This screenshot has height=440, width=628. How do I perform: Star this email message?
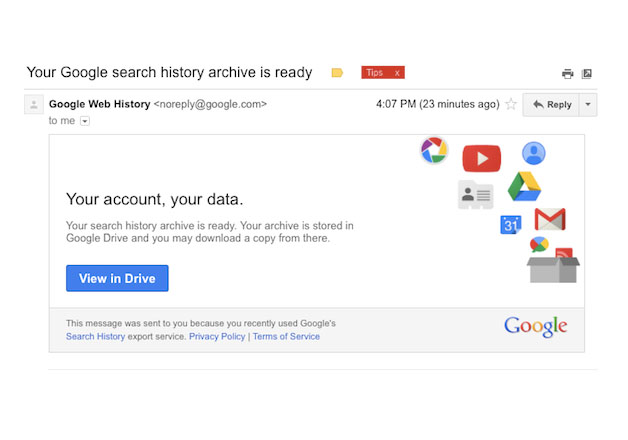click(511, 104)
